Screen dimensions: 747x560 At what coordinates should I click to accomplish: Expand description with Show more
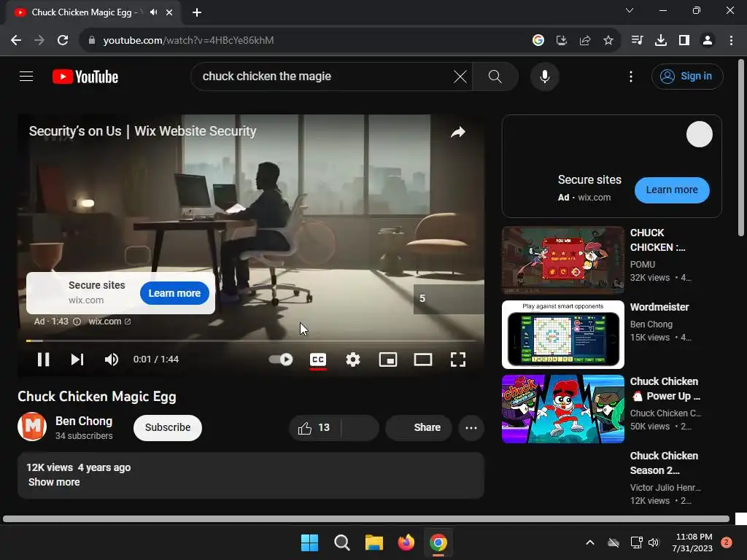coord(54,482)
